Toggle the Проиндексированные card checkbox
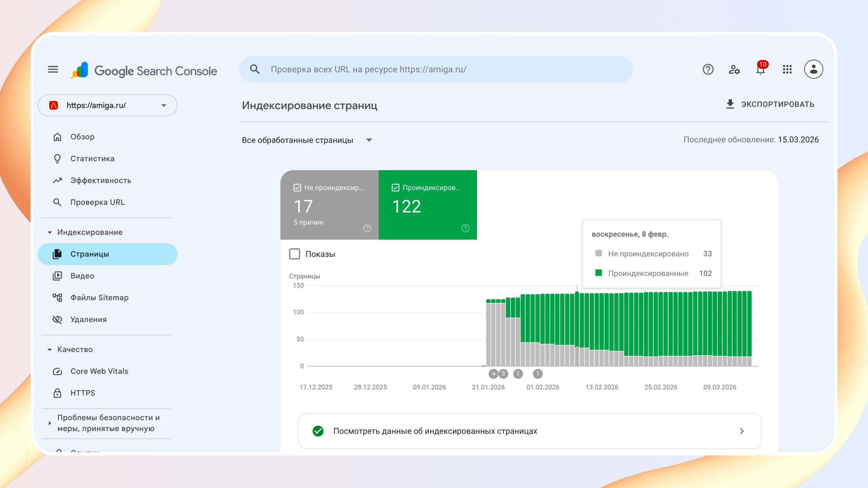This screenshot has height=488, width=868. point(395,188)
